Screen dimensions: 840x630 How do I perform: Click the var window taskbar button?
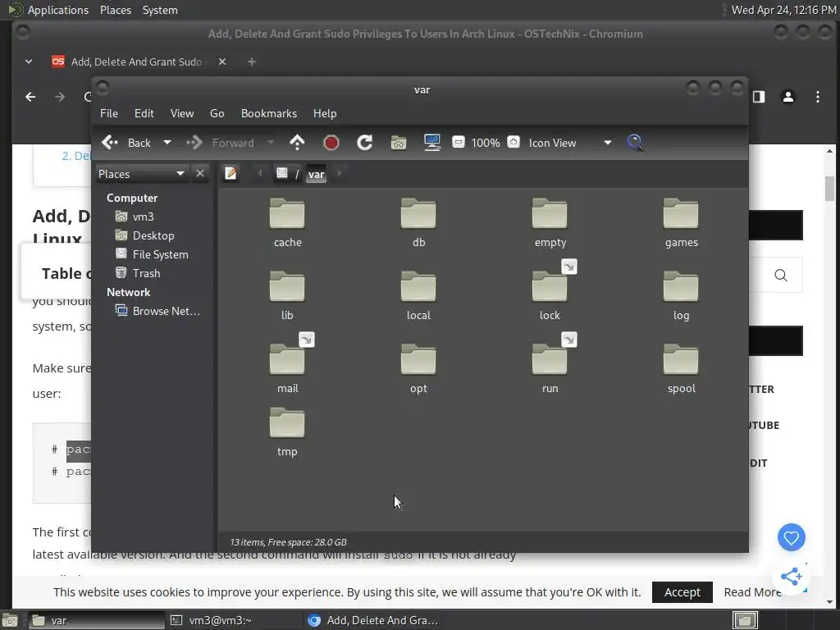coord(97,620)
